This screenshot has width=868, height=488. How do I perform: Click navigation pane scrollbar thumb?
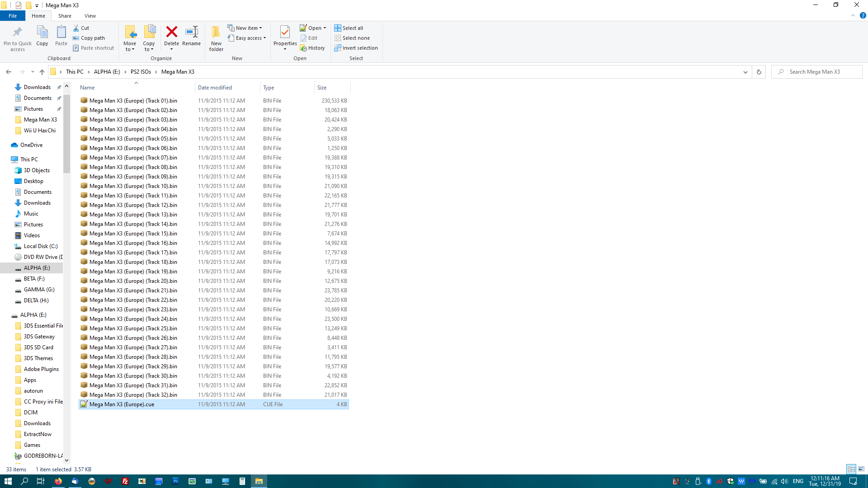point(67,133)
